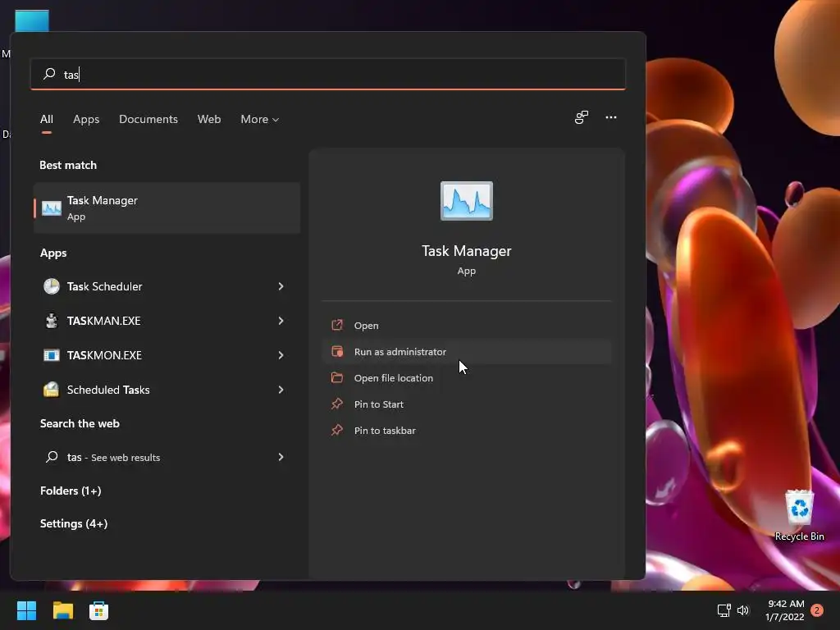Click the Open file location folder icon
840x630 pixels.
tap(337, 377)
